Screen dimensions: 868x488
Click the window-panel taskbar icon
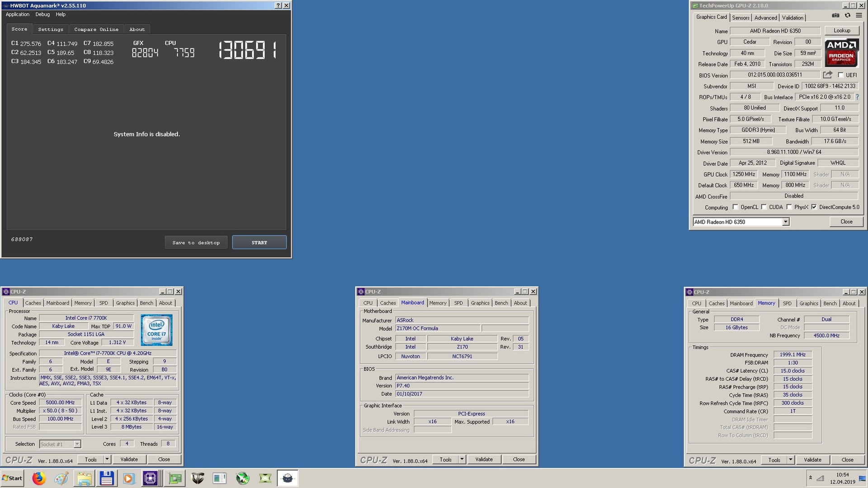(x=220, y=478)
